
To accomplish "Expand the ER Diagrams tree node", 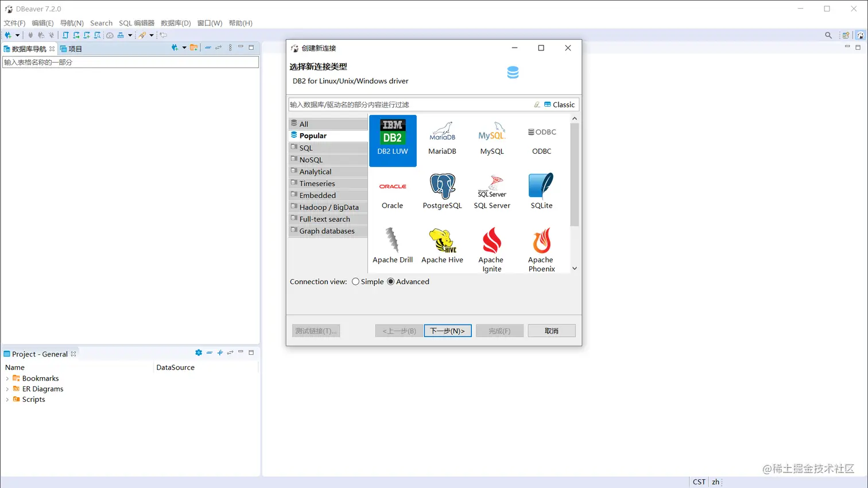I will point(7,389).
